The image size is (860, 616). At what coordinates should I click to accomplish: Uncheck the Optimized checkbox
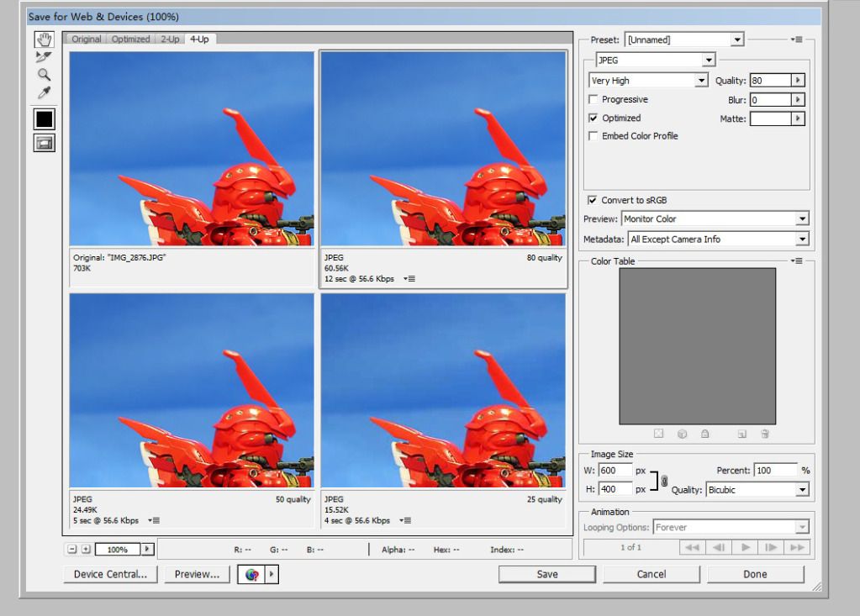(x=593, y=118)
